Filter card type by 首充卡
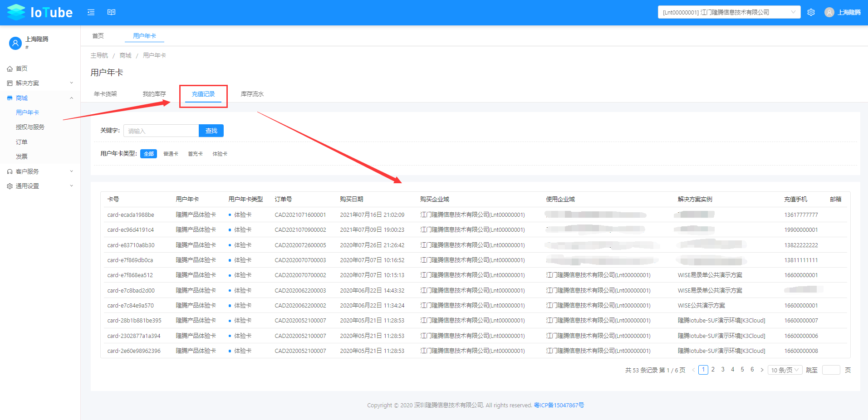This screenshot has height=420, width=868. pos(195,154)
